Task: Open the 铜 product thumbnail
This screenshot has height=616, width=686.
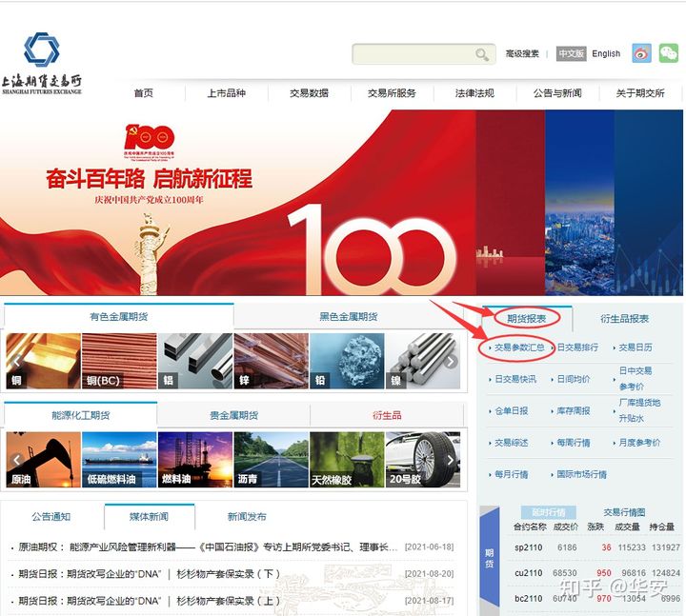Action: tap(43, 361)
